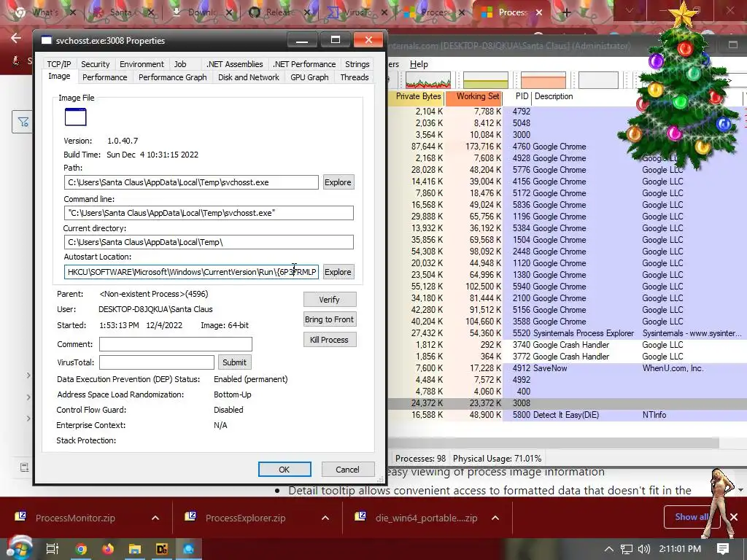Sort by Private Bytes column
Screen dimensions: 747x560
click(418, 97)
